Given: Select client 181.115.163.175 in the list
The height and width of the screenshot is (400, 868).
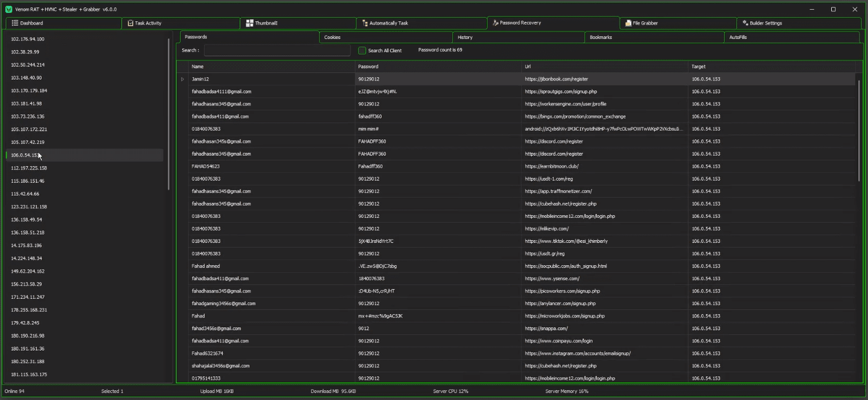Looking at the screenshot, I should tap(85, 375).
